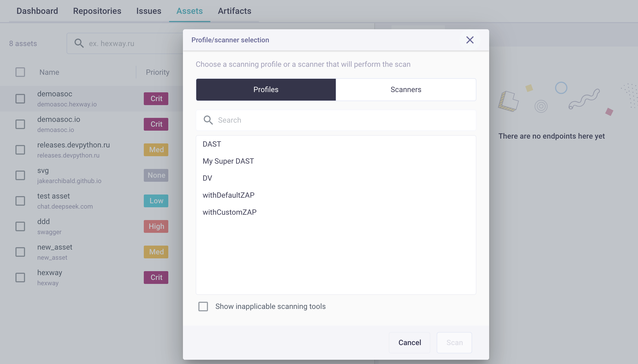Select the withCustomZAP profile
This screenshot has width=638, height=364.
pyautogui.click(x=230, y=212)
